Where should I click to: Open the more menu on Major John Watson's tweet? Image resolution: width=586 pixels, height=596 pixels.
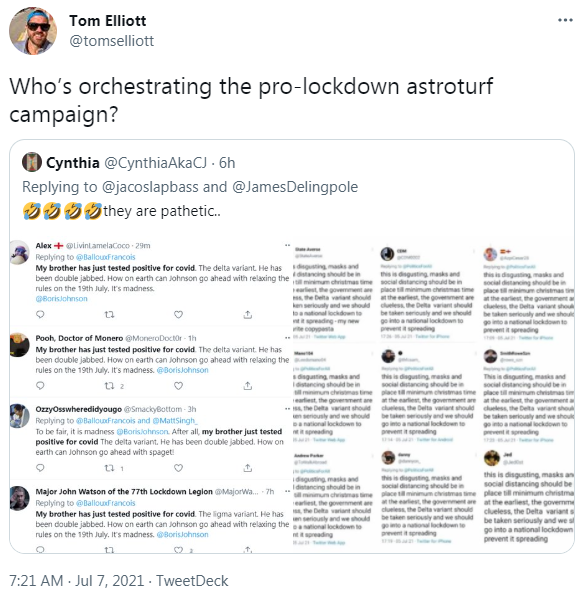[288, 491]
